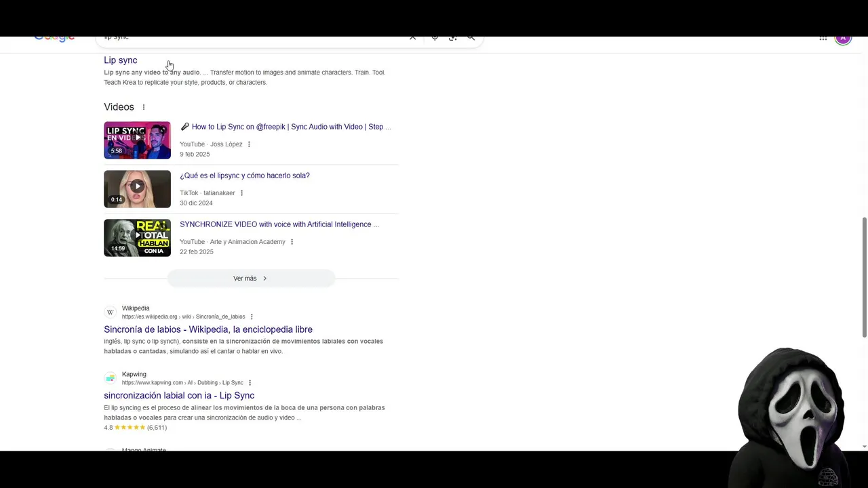Open three-dot menu beside Wikipedia URL
Viewport: 868px width, 488px height.
pyautogui.click(x=252, y=317)
